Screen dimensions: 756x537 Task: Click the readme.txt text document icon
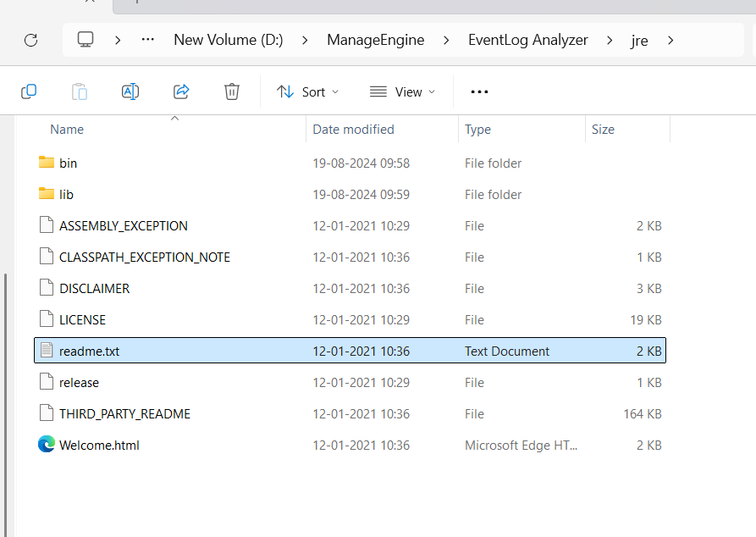click(47, 351)
